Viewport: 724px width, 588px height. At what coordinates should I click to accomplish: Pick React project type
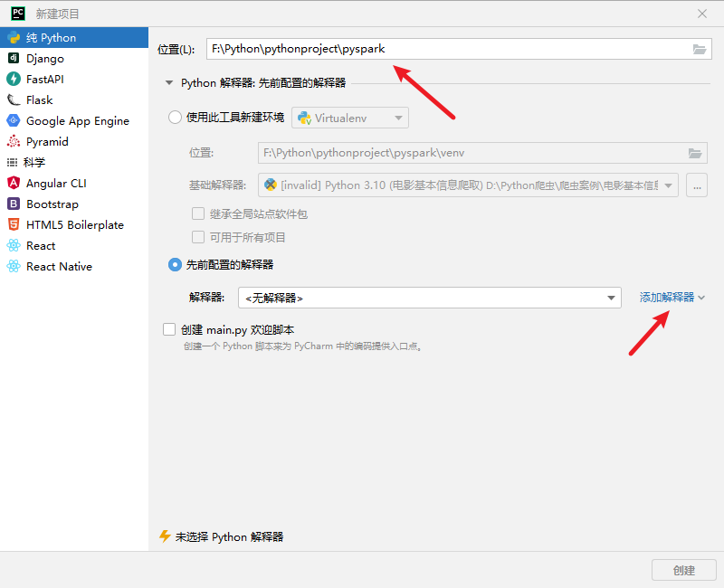[74, 245]
